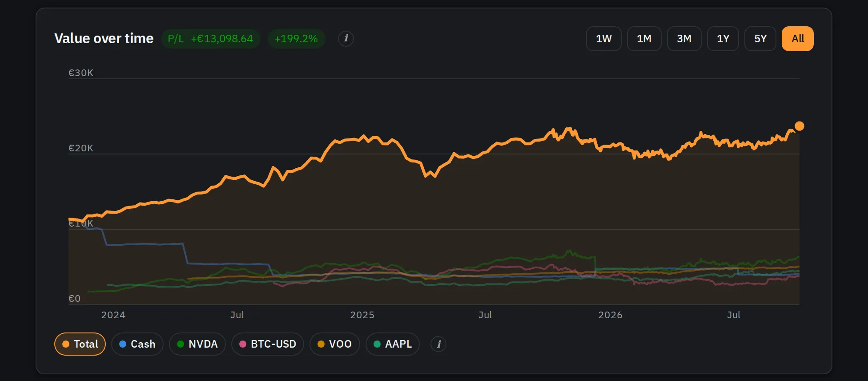Image resolution: width=868 pixels, height=381 pixels.
Task: Click the 2026 x-axis label
Action: point(611,315)
